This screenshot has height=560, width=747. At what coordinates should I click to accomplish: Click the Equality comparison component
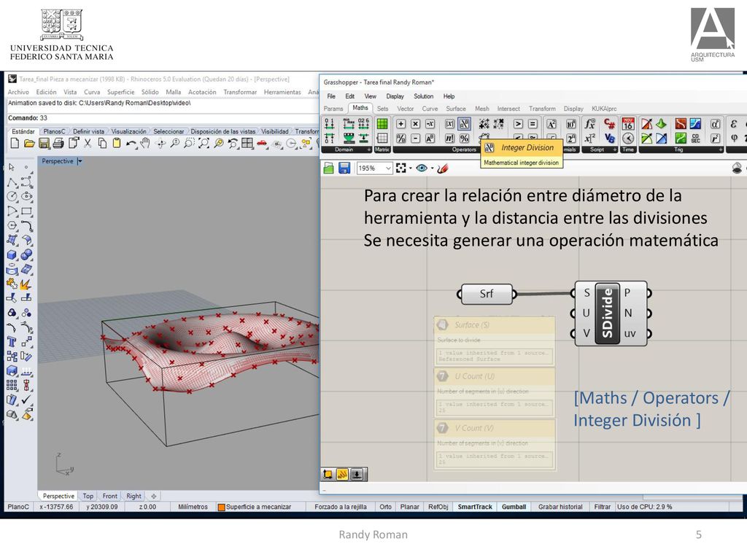pos(533,124)
